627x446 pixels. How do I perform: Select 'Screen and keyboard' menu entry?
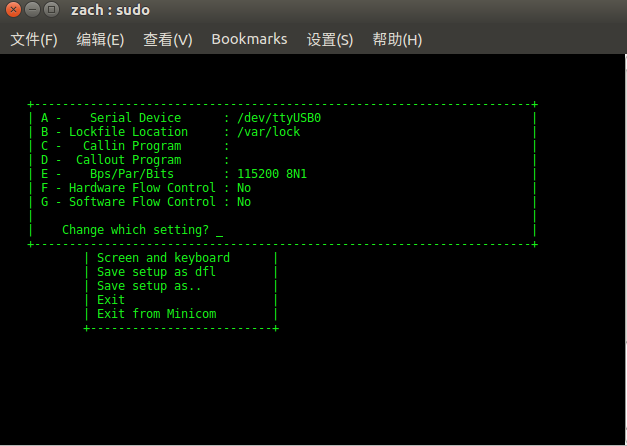[163, 258]
